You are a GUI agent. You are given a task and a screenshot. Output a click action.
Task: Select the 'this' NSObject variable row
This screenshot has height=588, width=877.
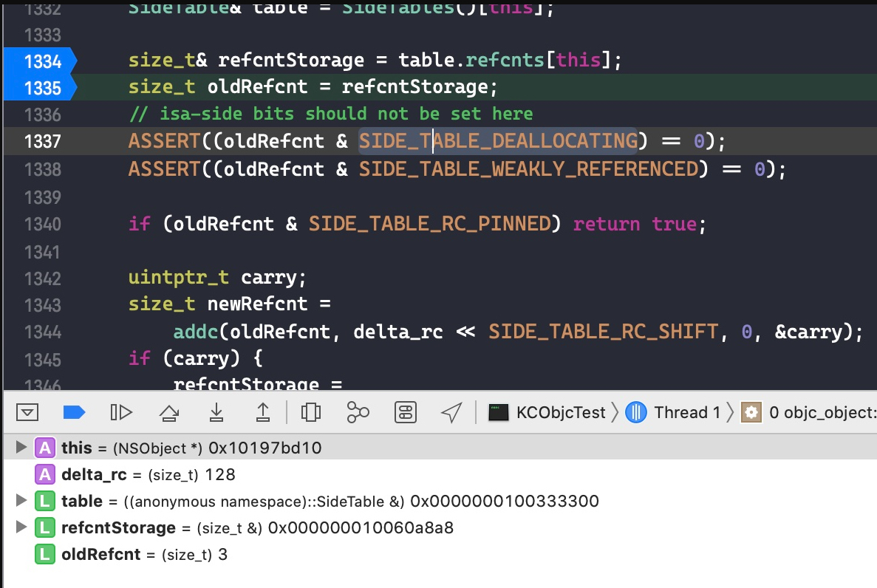pos(440,448)
